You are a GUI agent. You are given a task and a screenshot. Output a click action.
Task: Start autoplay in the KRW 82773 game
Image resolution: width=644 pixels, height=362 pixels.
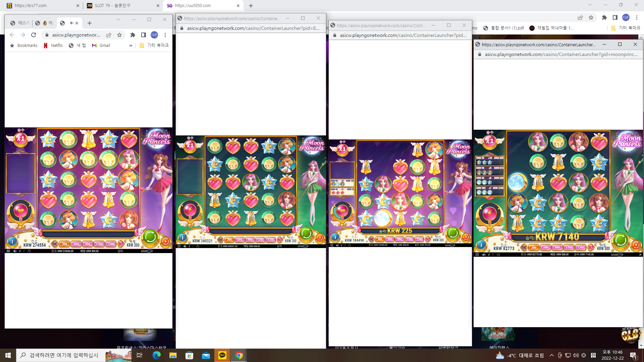pos(636,245)
